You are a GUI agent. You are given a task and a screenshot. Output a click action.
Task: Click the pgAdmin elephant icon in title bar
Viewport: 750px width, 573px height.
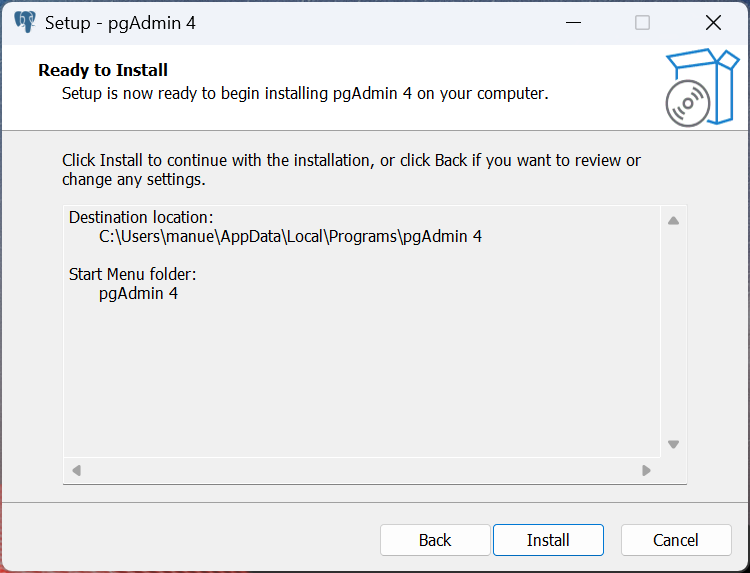(25, 22)
